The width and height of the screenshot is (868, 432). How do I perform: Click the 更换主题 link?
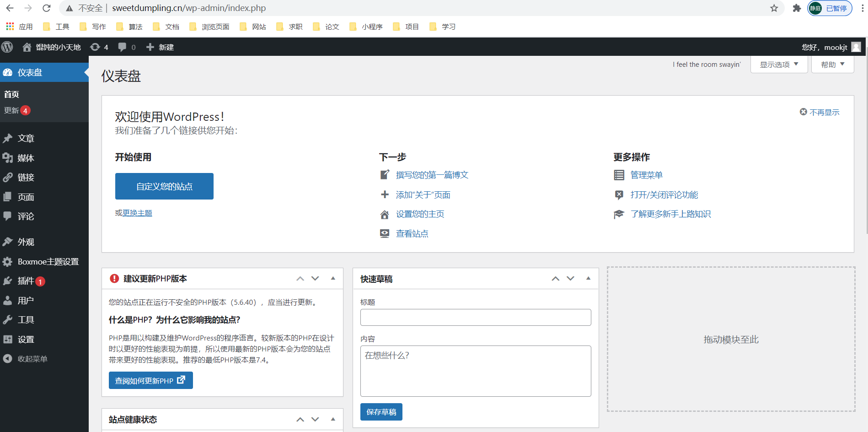(137, 213)
